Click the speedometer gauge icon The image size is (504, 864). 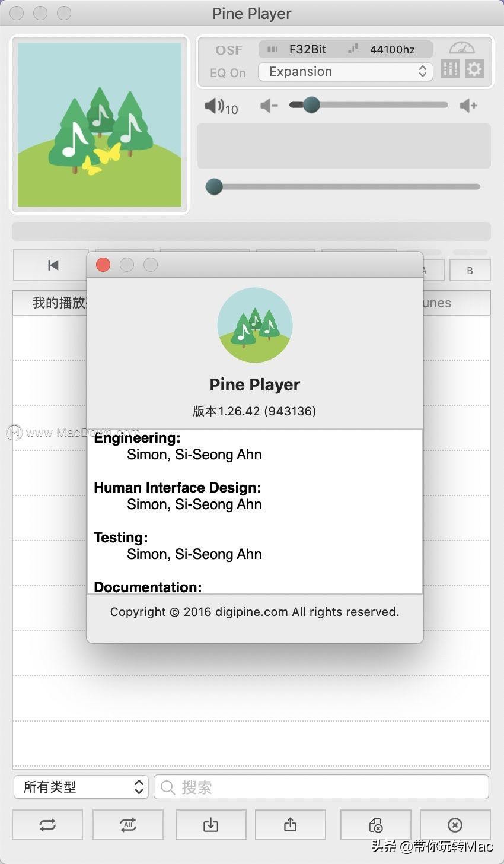pyautogui.click(x=462, y=47)
